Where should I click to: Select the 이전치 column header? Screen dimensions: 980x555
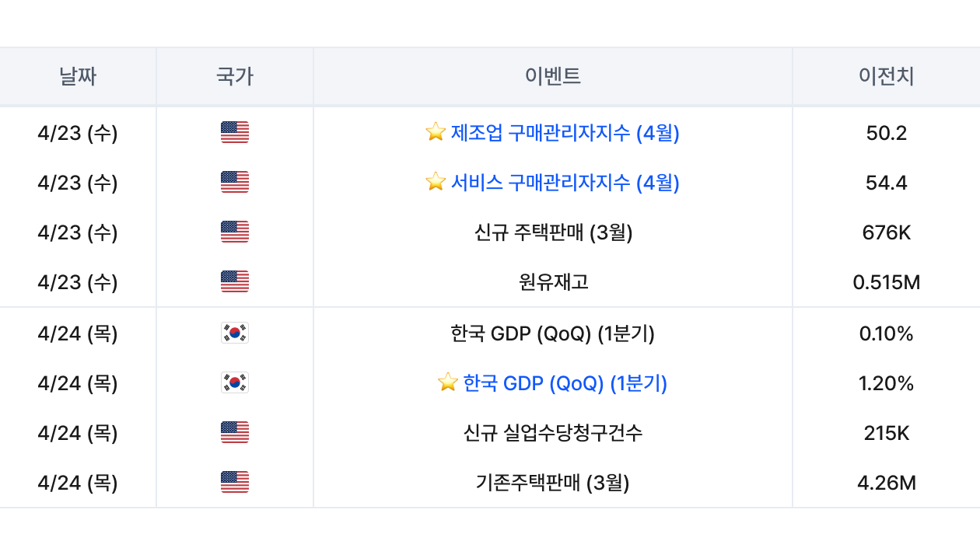coord(887,76)
